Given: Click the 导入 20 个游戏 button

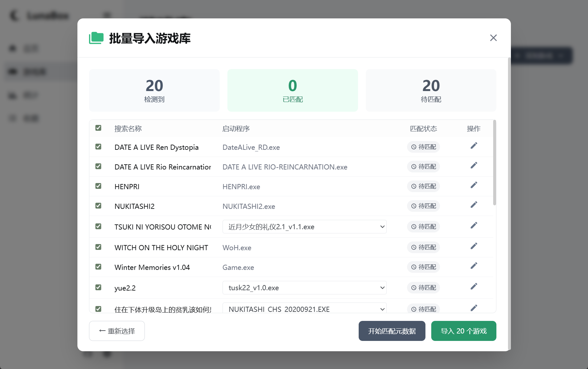Looking at the screenshot, I should [463, 331].
